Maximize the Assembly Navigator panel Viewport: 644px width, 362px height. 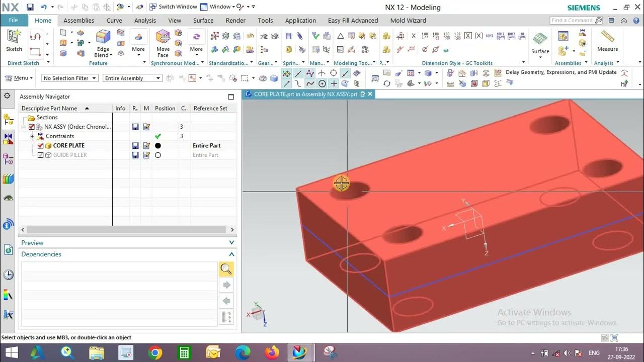[x=231, y=97]
